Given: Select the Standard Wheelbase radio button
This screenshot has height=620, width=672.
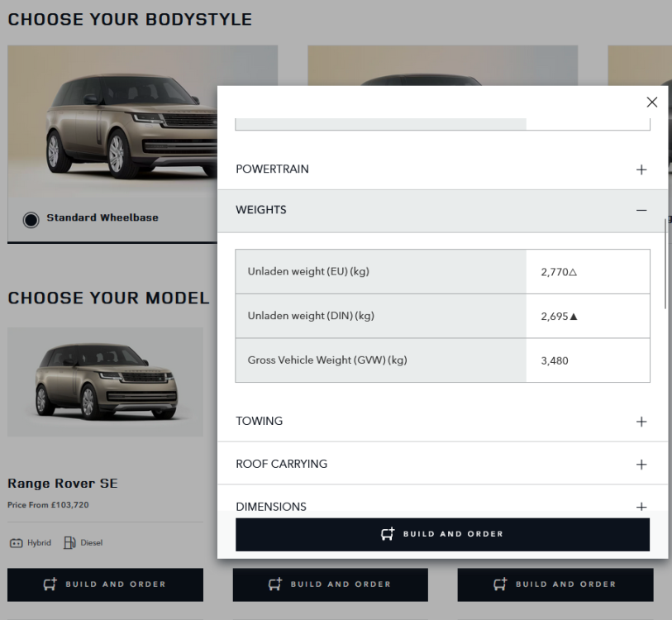Looking at the screenshot, I should coord(31,220).
